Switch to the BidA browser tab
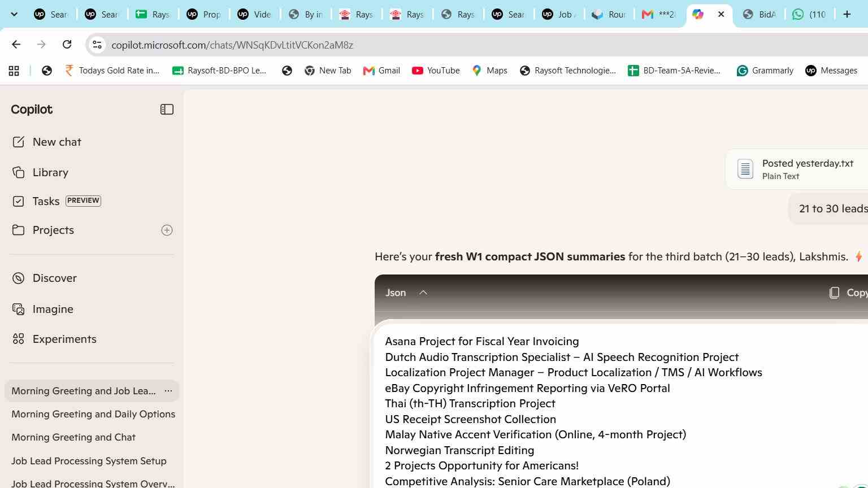 pos(759,14)
